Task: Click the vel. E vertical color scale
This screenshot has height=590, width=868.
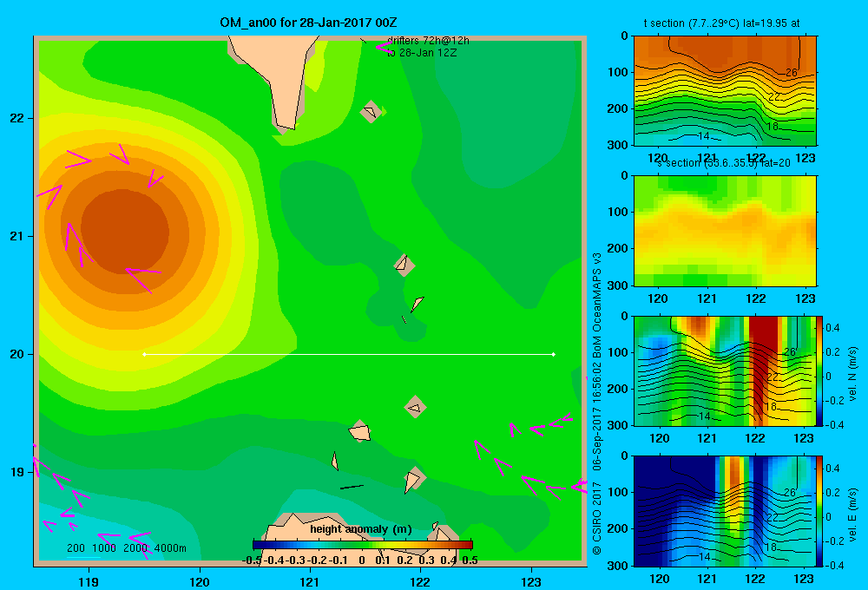Action: 819,511
